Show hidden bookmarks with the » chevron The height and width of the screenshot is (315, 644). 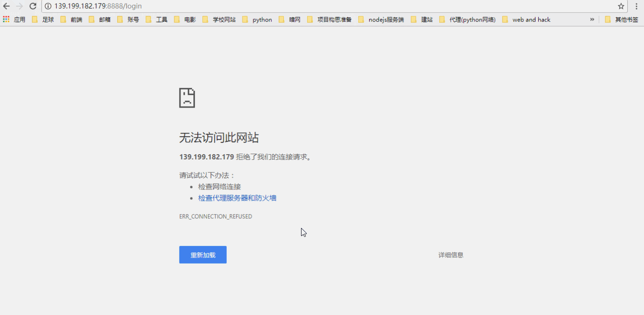592,20
